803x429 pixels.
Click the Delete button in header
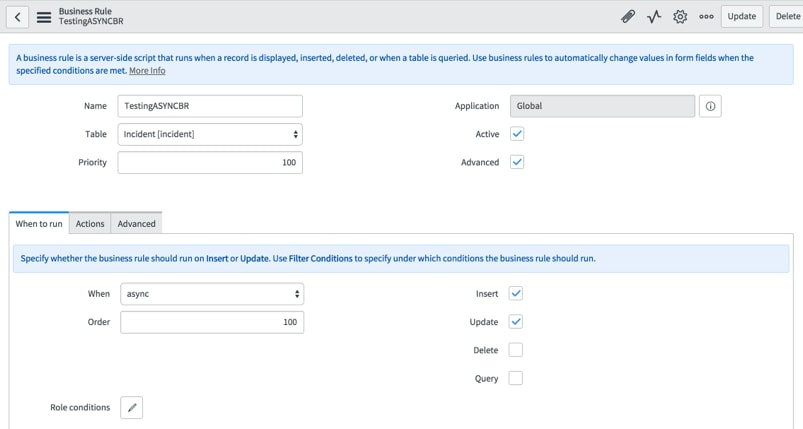pyautogui.click(x=787, y=16)
